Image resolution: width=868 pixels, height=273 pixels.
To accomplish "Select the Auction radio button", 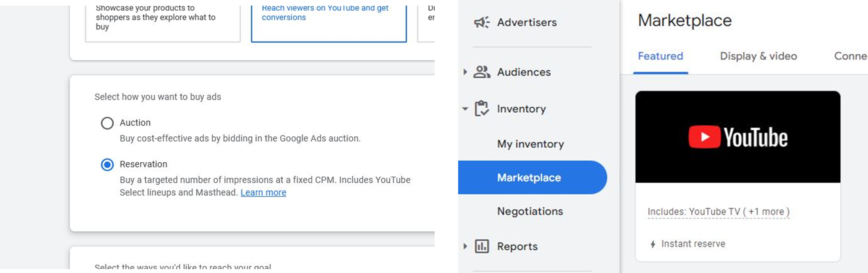I will [107, 123].
